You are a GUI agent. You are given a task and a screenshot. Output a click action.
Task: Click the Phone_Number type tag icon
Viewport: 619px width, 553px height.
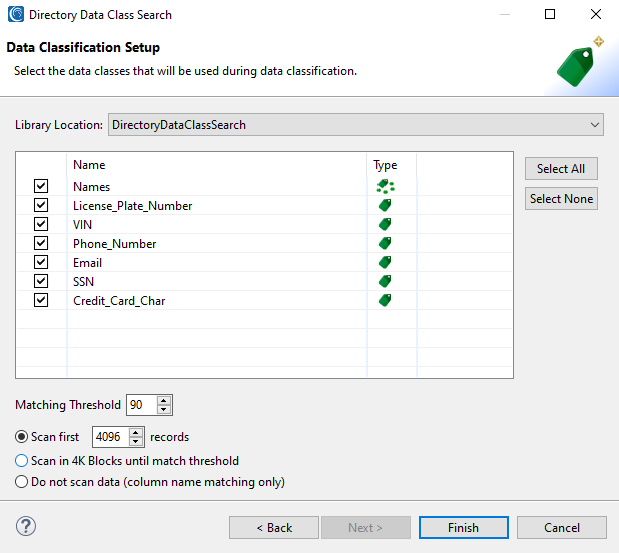coord(385,243)
